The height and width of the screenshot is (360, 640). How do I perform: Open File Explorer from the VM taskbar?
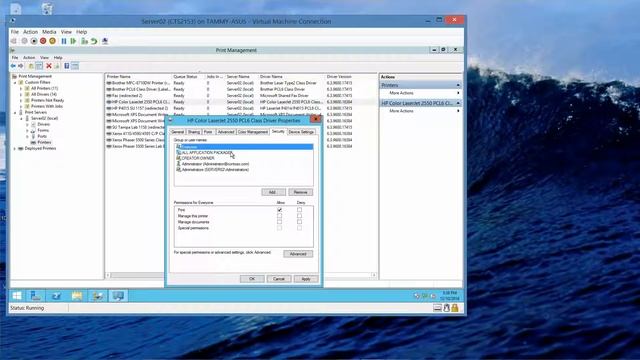pos(77,296)
